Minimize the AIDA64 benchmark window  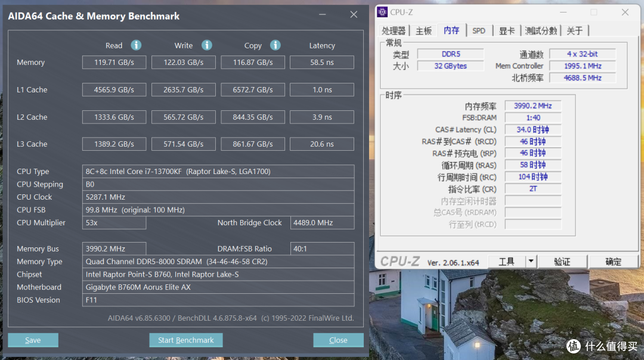[x=323, y=14]
